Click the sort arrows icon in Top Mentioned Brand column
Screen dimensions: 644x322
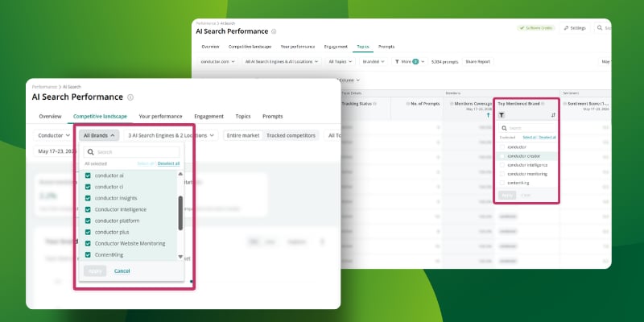(553, 115)
